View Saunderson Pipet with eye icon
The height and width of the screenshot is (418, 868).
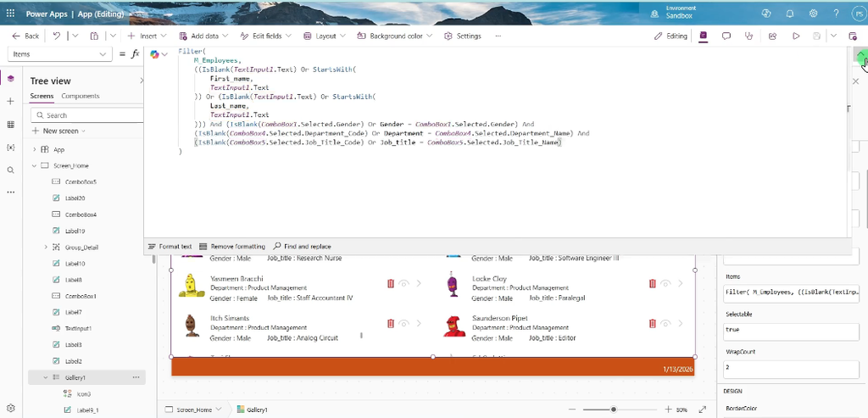[666, 323]
